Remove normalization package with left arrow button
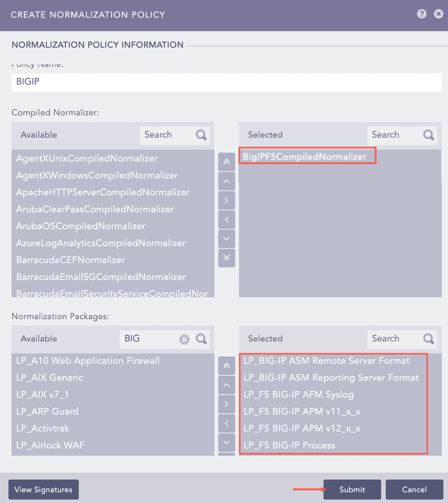The image size is (448, 503). pos(227,423)
